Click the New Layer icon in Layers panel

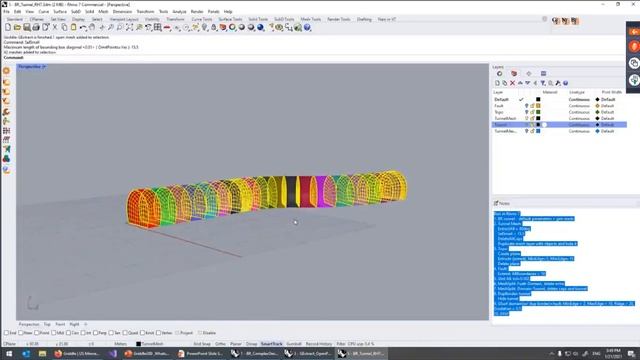(x=497, y=83)
